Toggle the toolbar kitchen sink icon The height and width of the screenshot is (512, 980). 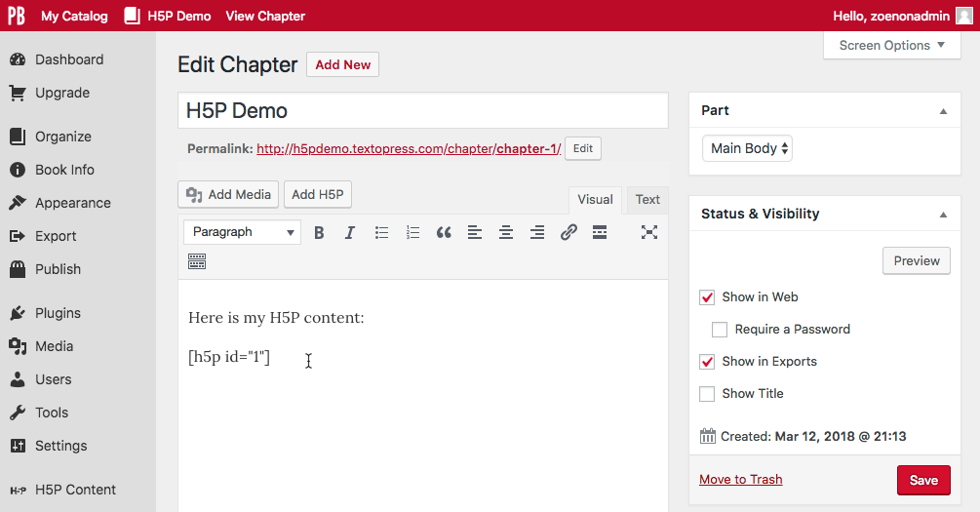tap(197, 261)
